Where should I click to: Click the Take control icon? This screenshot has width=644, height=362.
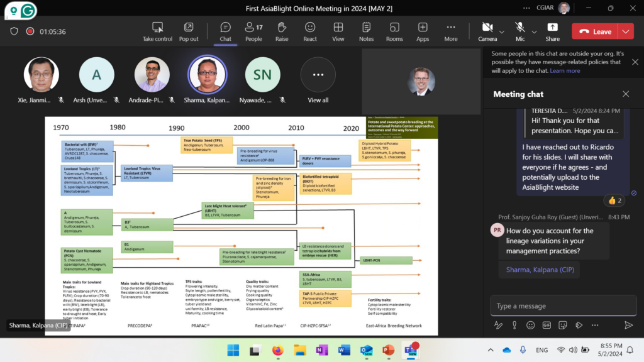157,28
